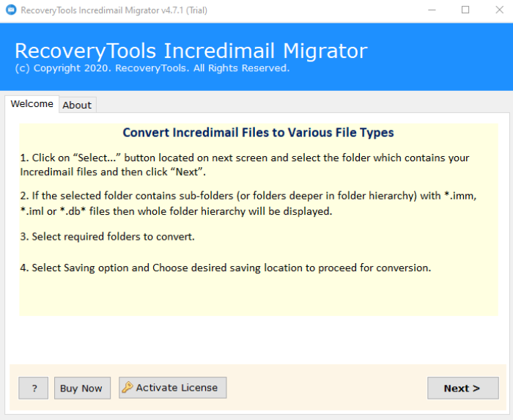Click step 3 Select required folders text
The image size is (513, 420).
click(108, 237)
